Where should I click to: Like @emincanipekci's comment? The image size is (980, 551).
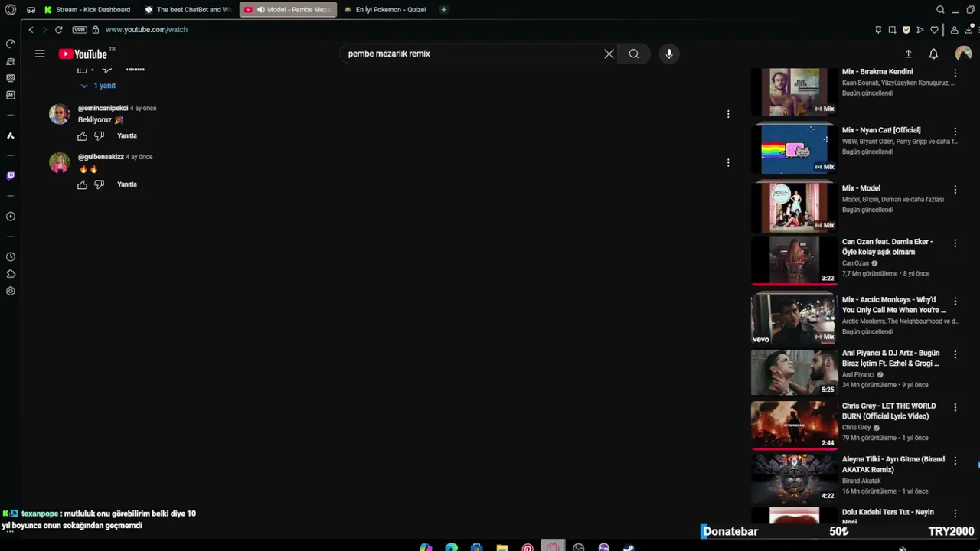click(x=83, y=136)
